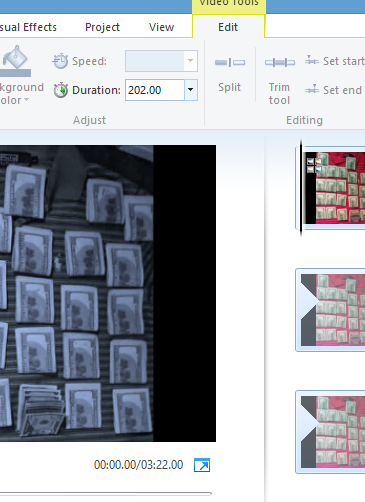The width and height of the screenshot is (365, 502).
Task: Click the Duration clock icon
Action: pos(61,90)
